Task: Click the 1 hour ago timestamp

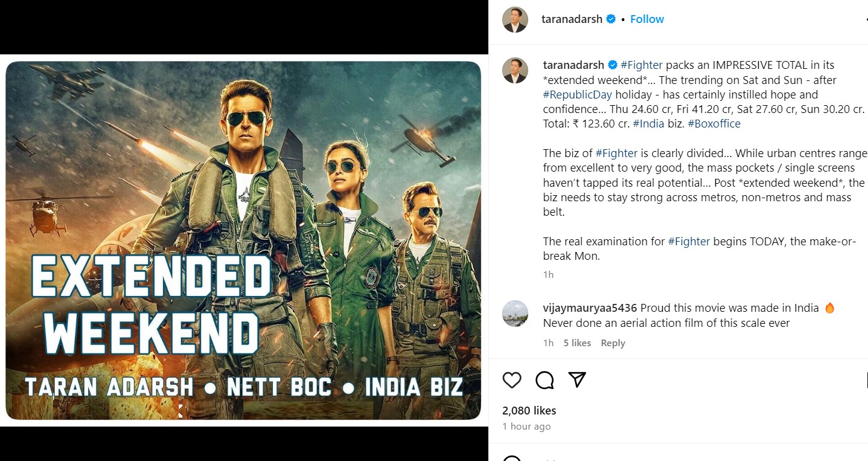Action: coord(526,427)
